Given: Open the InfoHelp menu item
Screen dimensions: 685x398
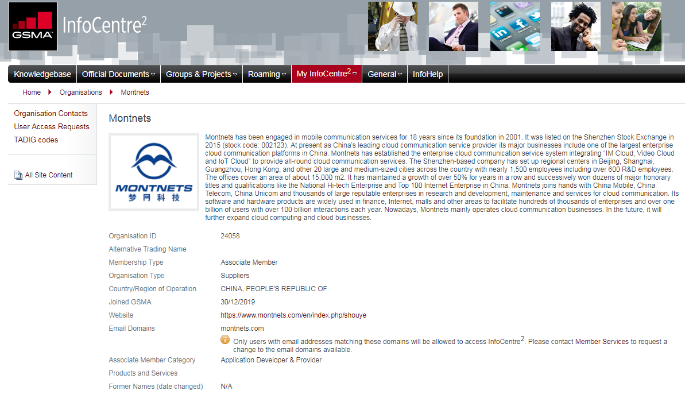Looking at the screenshot, I should coord(428,74).
